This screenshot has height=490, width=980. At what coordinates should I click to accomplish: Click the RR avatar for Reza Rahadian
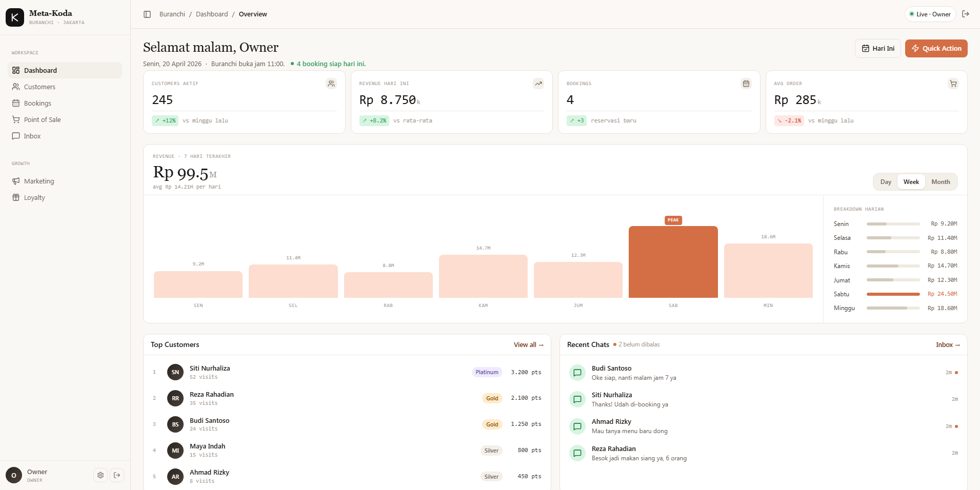[175, 398]
